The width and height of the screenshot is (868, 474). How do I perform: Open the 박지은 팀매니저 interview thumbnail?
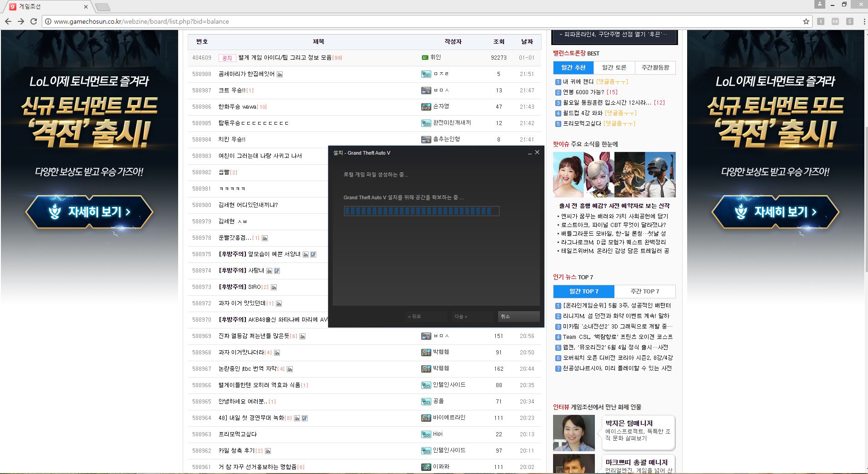coord(574,433)
